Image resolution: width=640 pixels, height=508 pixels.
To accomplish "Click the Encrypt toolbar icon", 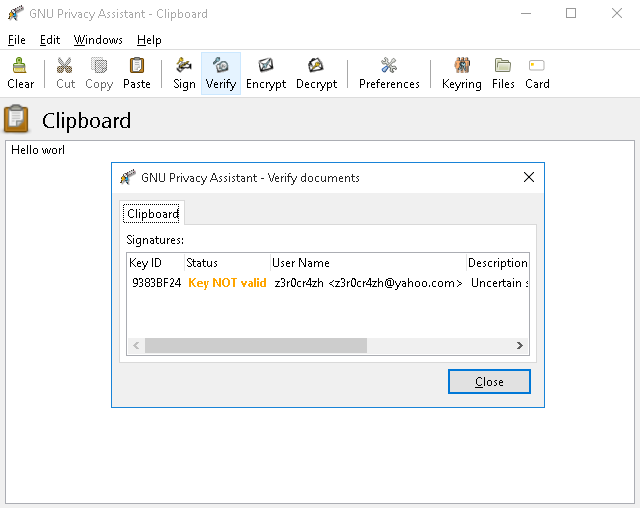I will [266, 65].
